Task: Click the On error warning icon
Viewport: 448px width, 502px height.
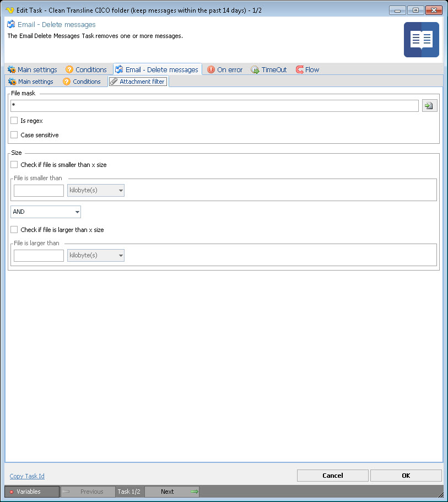Action: [211, 70]
